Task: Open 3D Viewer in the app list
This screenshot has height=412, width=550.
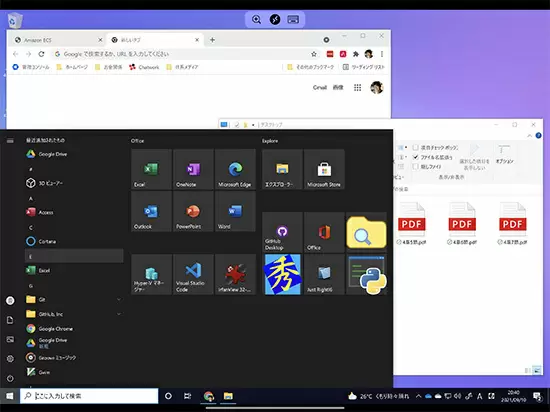Action: (74, 183)
